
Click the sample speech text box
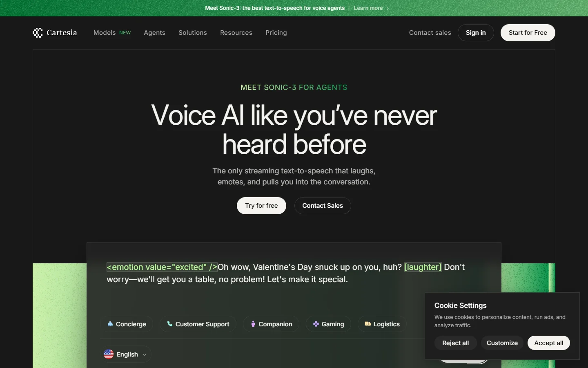294,273
